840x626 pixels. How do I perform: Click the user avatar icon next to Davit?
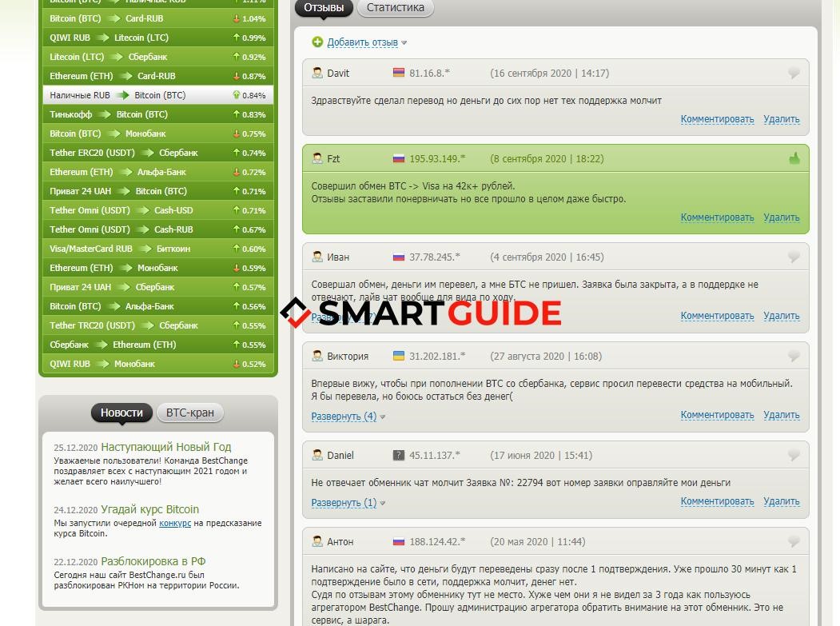(317, 73)
